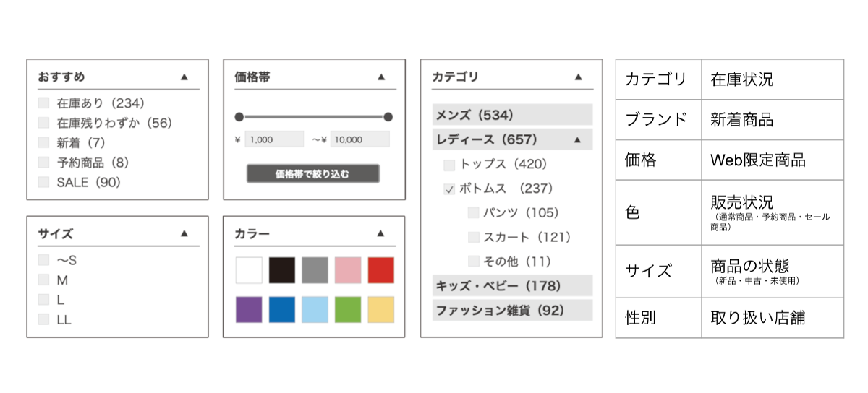Pick the pink color swatch
The height and width of the screenshot is (393, 868).
tap(348, 270)
